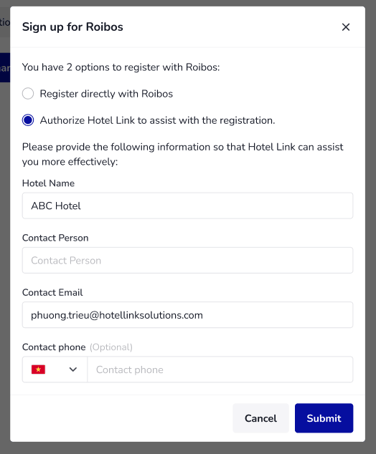Click the gray (Optional) hint text
376x454 pixels.
click(111, 347)
